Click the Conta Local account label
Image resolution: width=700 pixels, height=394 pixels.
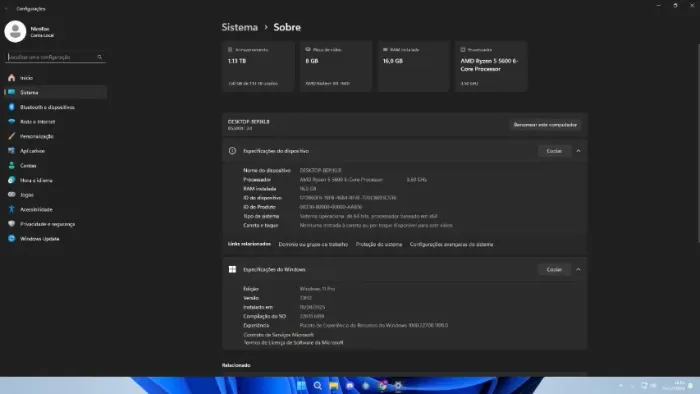[x=42, y=35]
